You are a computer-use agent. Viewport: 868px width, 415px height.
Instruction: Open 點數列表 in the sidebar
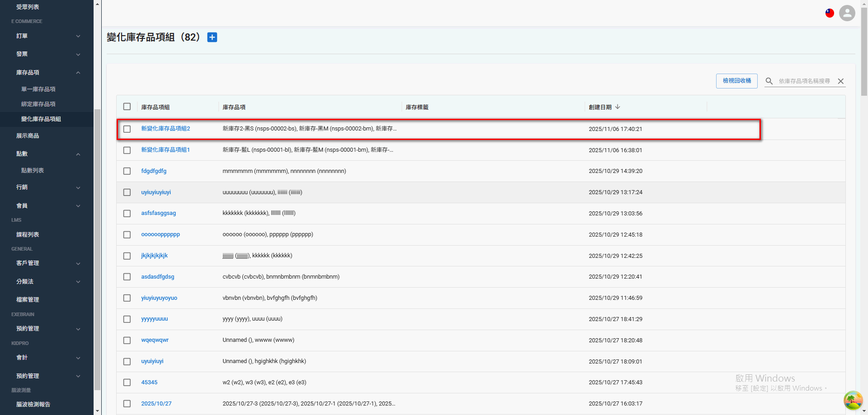(33, 171)
